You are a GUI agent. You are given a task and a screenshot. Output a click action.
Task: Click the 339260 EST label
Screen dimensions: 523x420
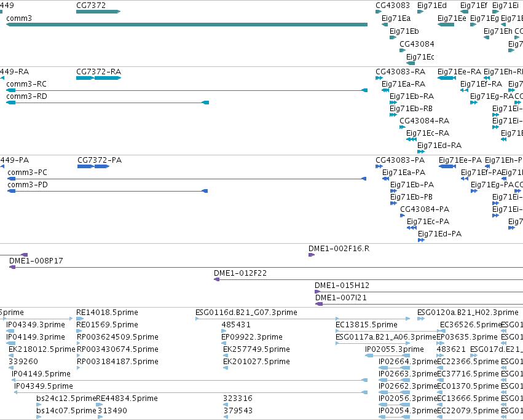23,362
